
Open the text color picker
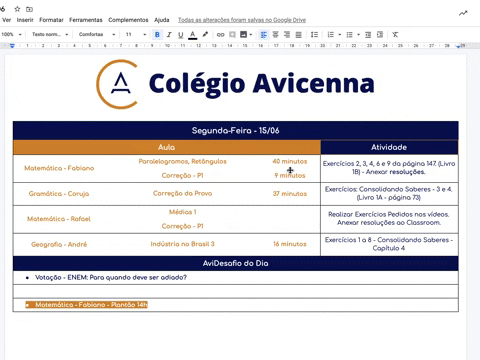[x=192, y=35]
